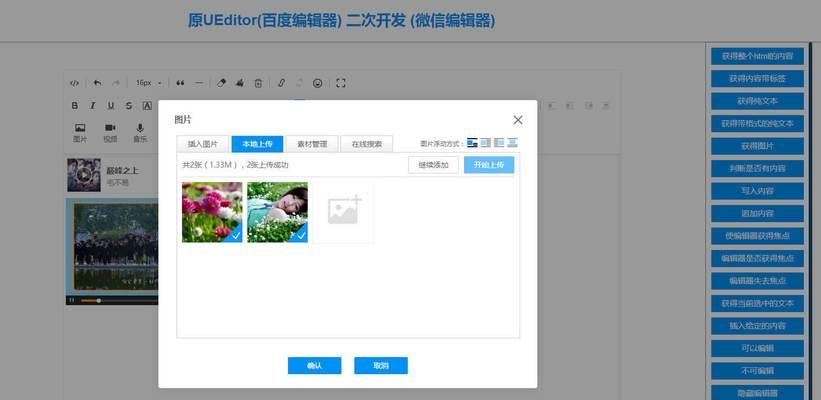Viewport: 821px width, 400px height.
Task: Toggle fullscreen editor mode
Action: [341, 83]
